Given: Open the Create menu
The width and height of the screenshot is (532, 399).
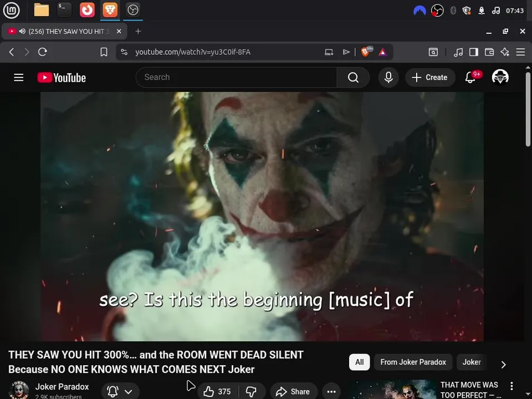Looking at the screenshot, I should click(430, 78).
